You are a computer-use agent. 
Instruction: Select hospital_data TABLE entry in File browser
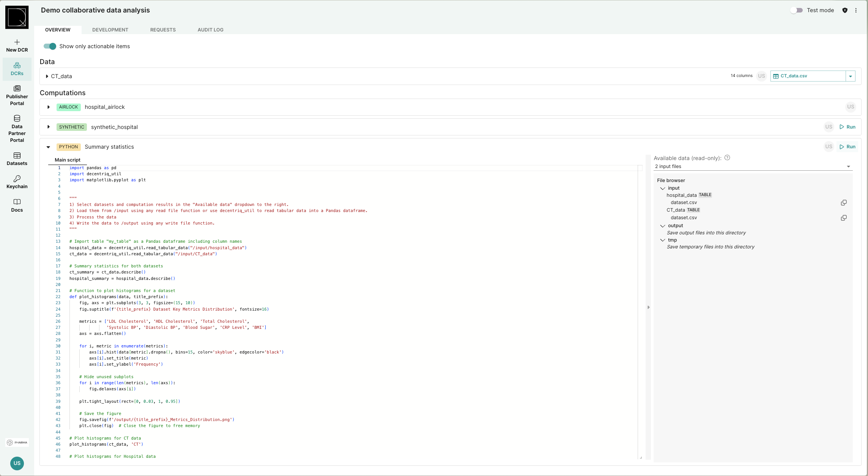[x=689, y=195]
